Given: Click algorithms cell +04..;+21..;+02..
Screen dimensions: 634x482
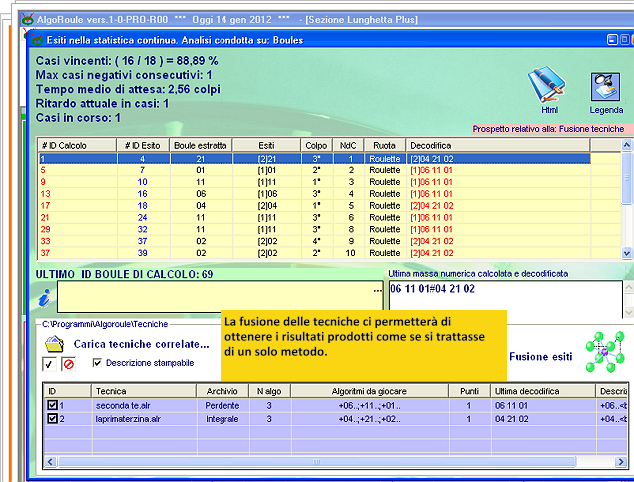Looking at the screenshot, I should [369, 419].
